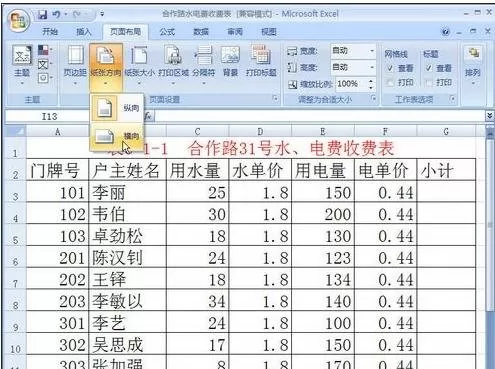Image resolution: width=495 pixels, height=369 pixels.
Task: Click 打印标题 print titles button
Action: (261, 62)
